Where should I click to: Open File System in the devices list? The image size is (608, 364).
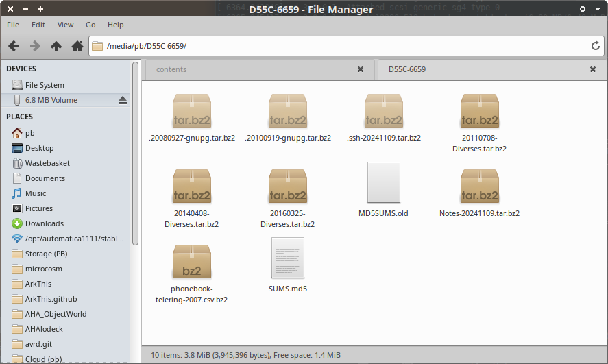(44, 85)
